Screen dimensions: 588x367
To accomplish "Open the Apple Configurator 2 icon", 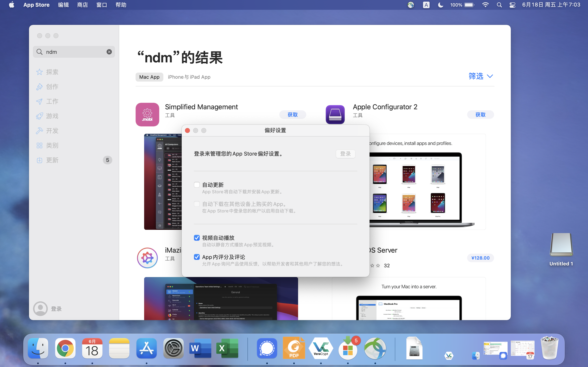I will click(335, 114).
